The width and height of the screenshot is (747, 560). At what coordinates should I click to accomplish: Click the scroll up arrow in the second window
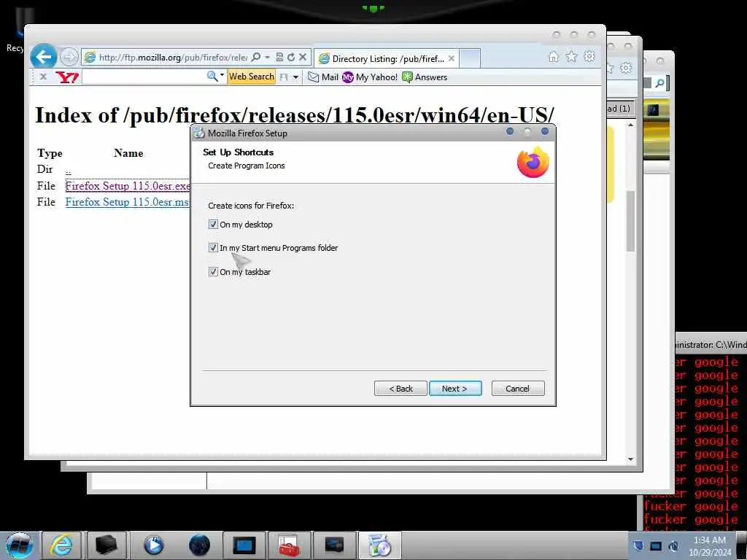[x=631, y=125]
